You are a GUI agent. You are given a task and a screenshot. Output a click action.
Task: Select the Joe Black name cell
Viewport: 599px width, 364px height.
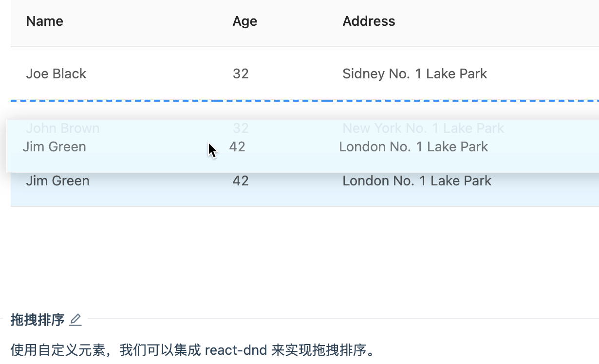coord(56,74)
